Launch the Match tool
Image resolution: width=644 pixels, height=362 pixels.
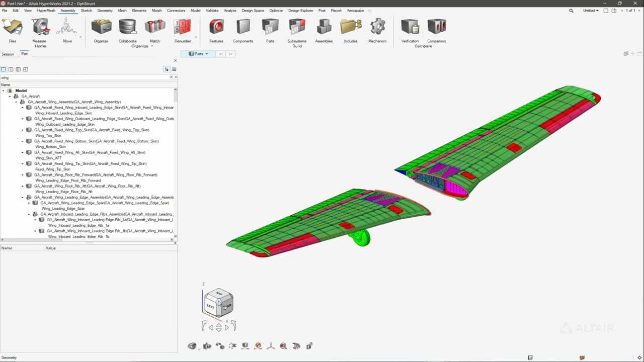pos(154,31)
